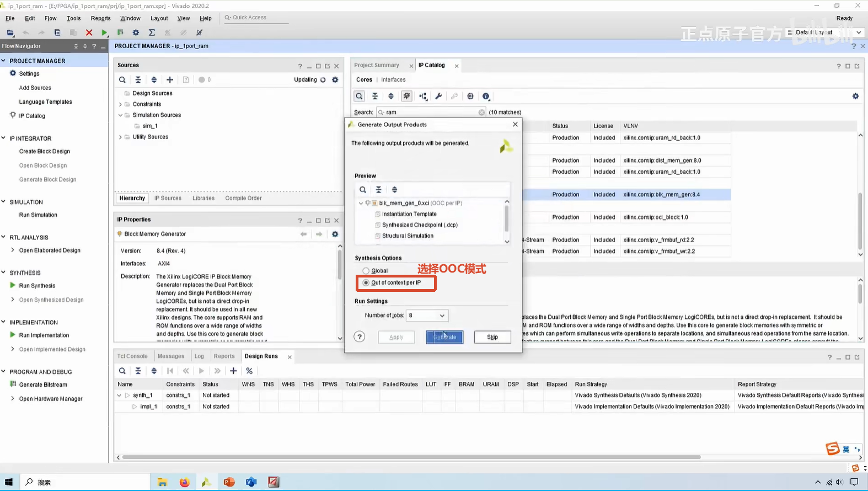Collapse blk_mem_gen_0.xci in Preview tree
This screenshot has width=868, height=491.
(x=361, y=203)
